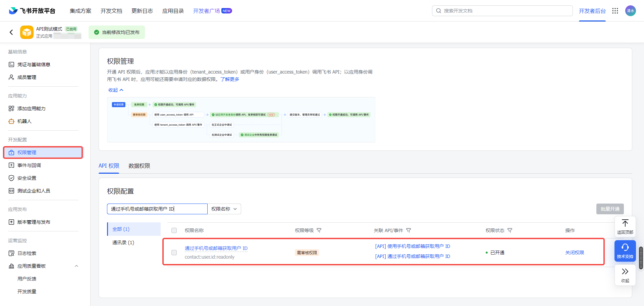Click the back arrow next to app icon
644x306 pixels.
[x=11, y=32]
